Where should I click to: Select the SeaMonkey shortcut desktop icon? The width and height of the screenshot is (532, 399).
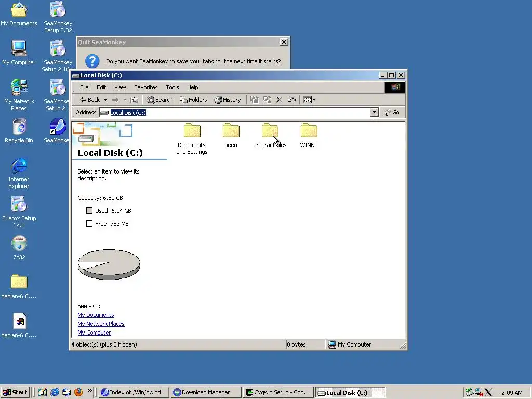tap(56, 131)
